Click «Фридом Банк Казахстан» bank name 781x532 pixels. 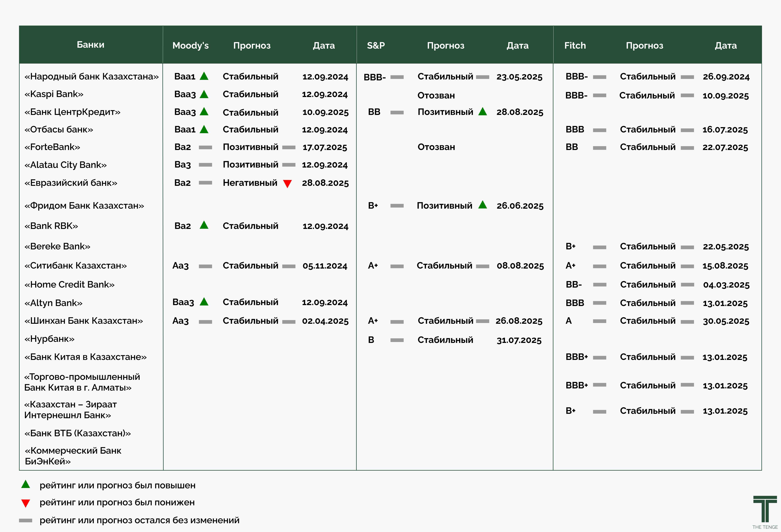coord(84,206)
